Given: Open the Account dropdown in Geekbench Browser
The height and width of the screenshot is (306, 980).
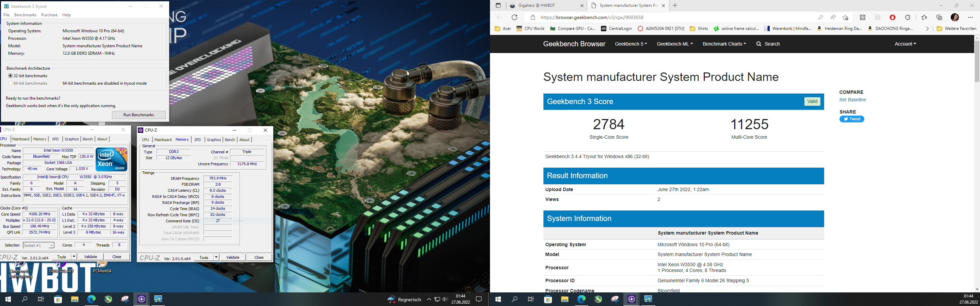Looking at the screenshot, I should [x=905, y=44].
